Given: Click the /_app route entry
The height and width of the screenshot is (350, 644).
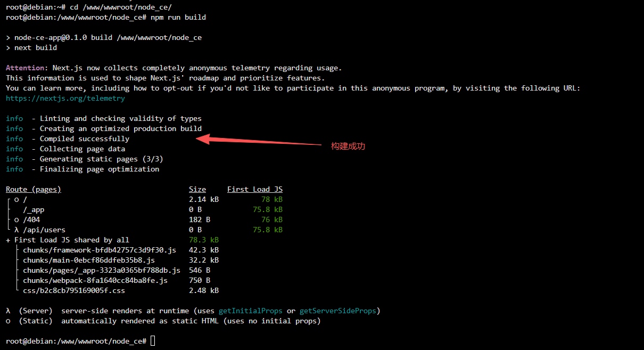Looking at the screenshot, I should 34,209.
